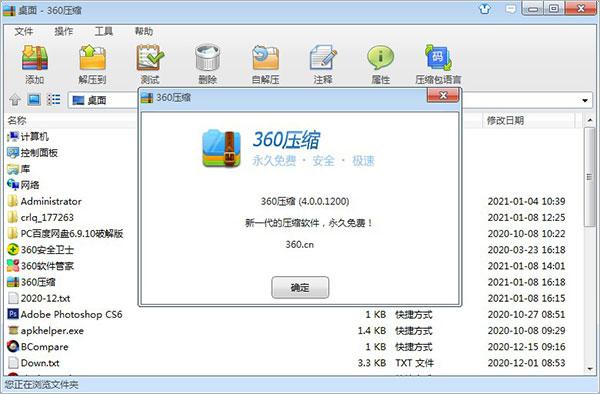Click the 添加 (Add) toolbar icon
This screenshot has width=600, height=394.
pos(35,57)
